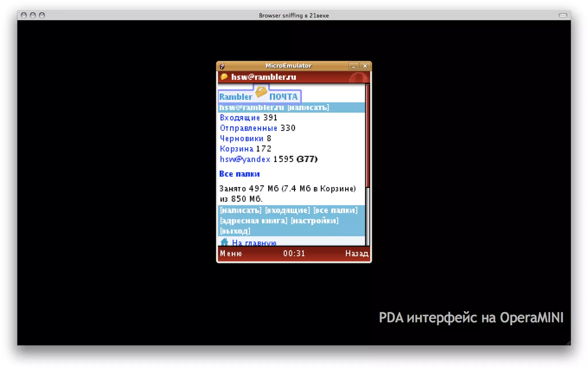Click the Rambler mail envelope icon in header

point(224,77)
